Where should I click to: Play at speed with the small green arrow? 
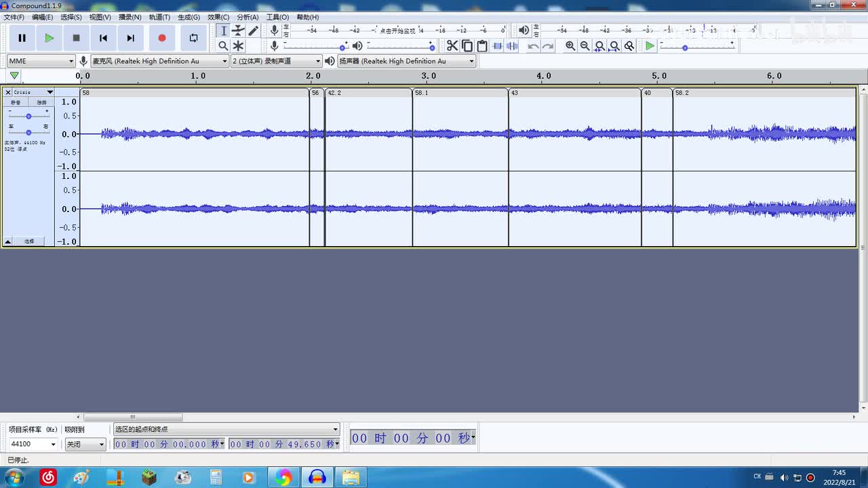[650, 45]
